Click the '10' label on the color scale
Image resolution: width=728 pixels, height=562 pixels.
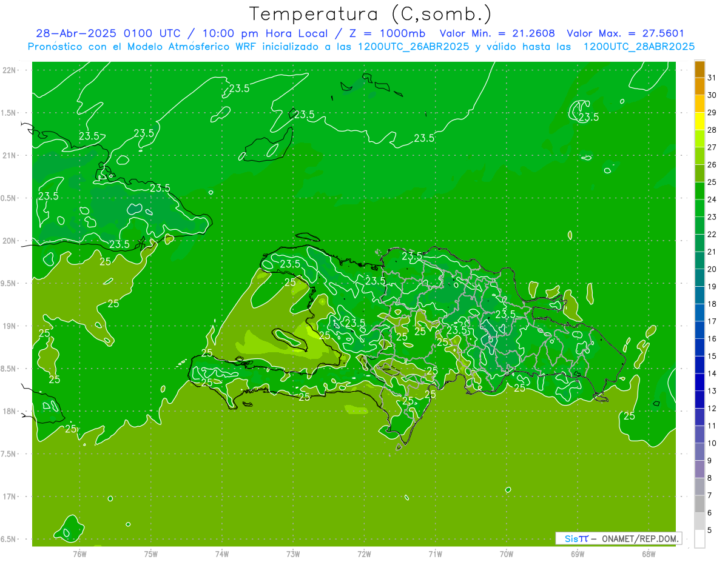[x=712, y=443]
